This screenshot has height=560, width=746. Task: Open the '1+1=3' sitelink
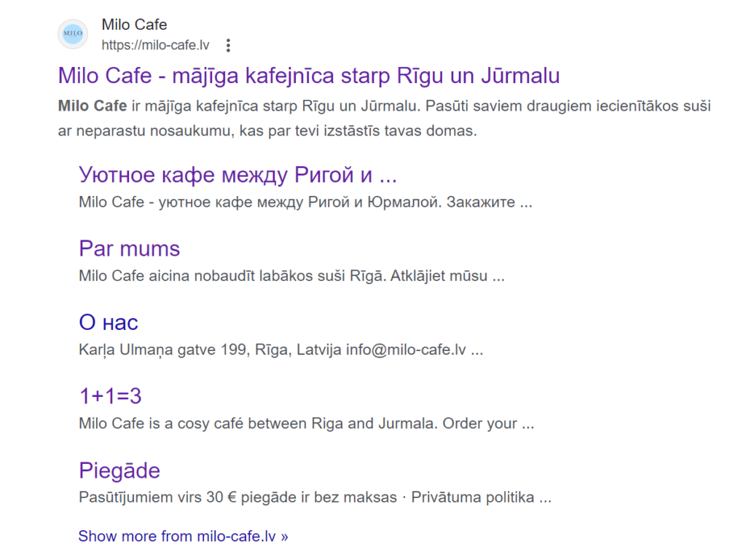click(x=109, y=396)
